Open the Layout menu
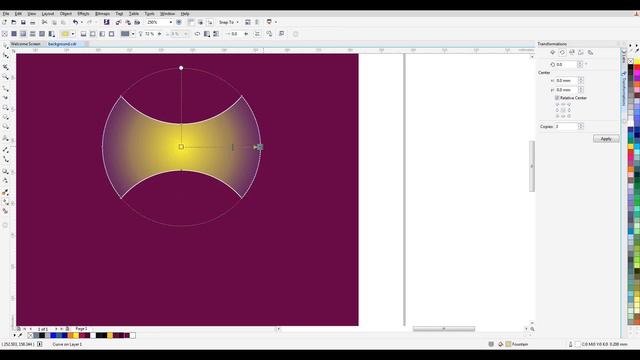Screen dimensions: 640x360 tap(48, 14)
